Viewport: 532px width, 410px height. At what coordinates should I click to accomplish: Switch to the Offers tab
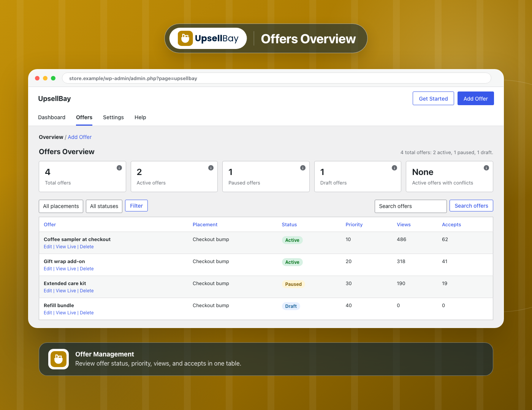pyautogui.click(x=84, y=117)
